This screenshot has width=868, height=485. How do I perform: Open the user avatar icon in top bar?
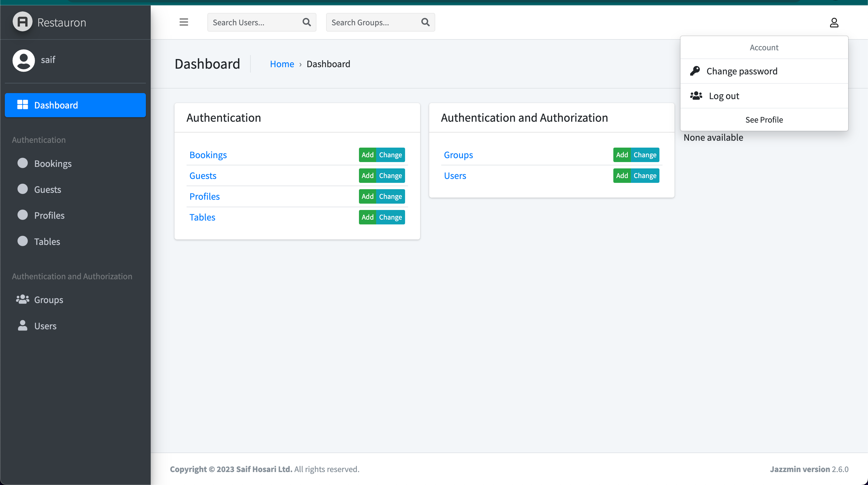point(834,22)
